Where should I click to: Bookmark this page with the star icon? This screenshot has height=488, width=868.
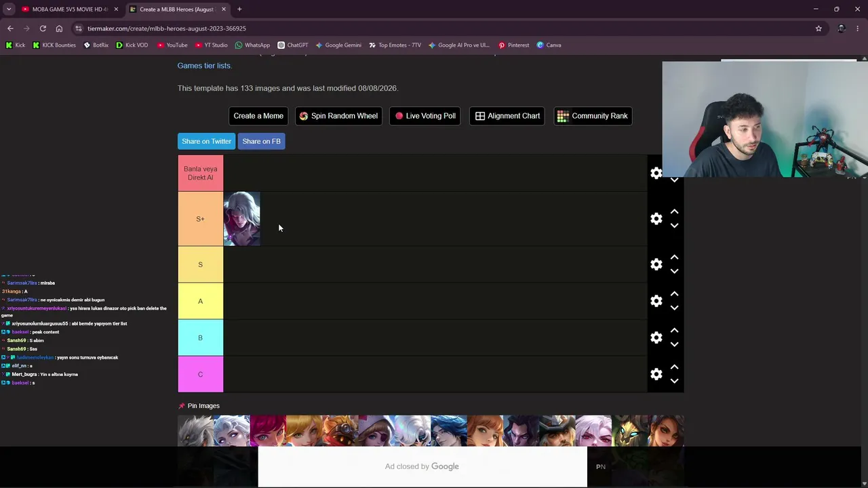(x=818, y=28)
